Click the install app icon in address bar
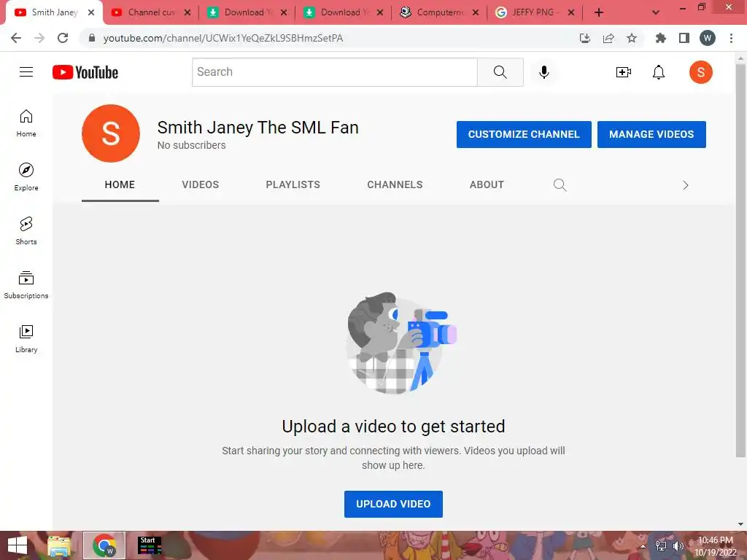 (585, 38)
